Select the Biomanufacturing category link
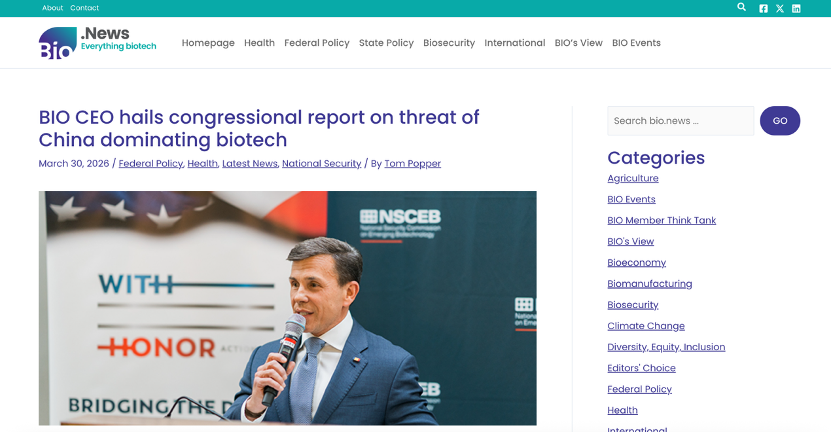 pyautogui.click(x=649, y=284)
